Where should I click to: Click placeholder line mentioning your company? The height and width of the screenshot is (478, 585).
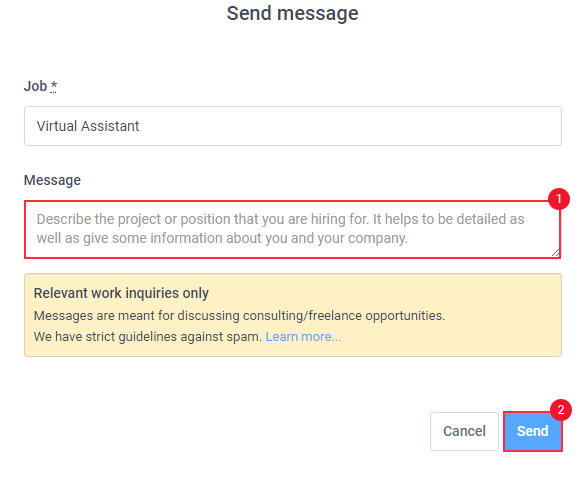pyautogui.click(x=222, y=238)
